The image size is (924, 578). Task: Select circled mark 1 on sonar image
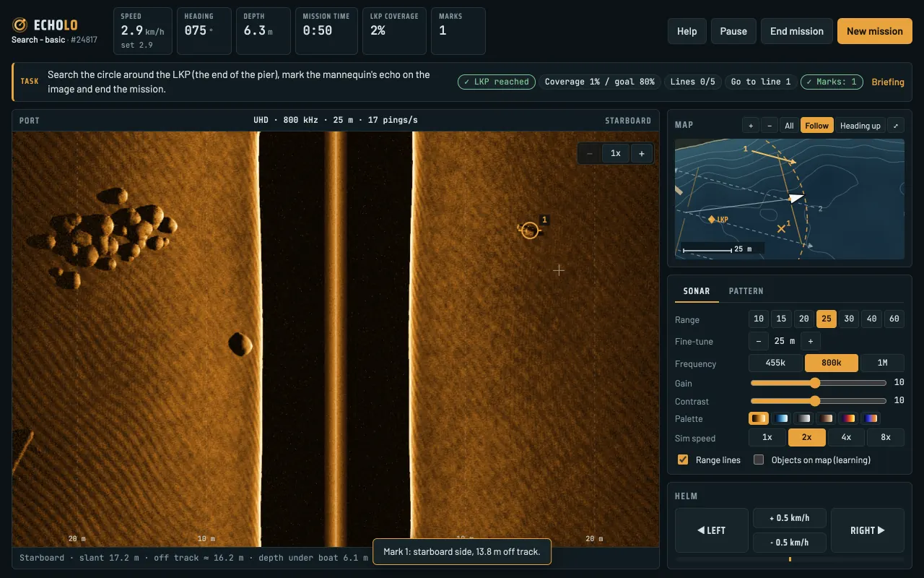click(x=530, y=230)
